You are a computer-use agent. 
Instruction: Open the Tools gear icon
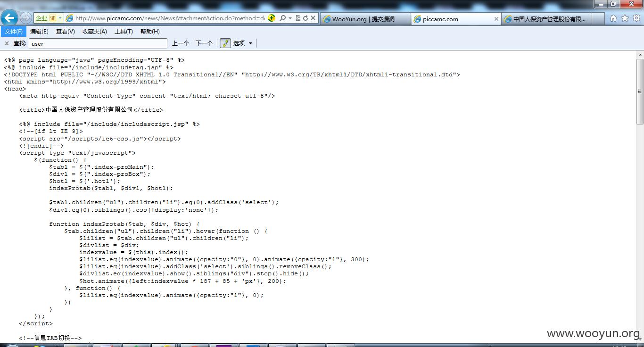coord(636,18)
